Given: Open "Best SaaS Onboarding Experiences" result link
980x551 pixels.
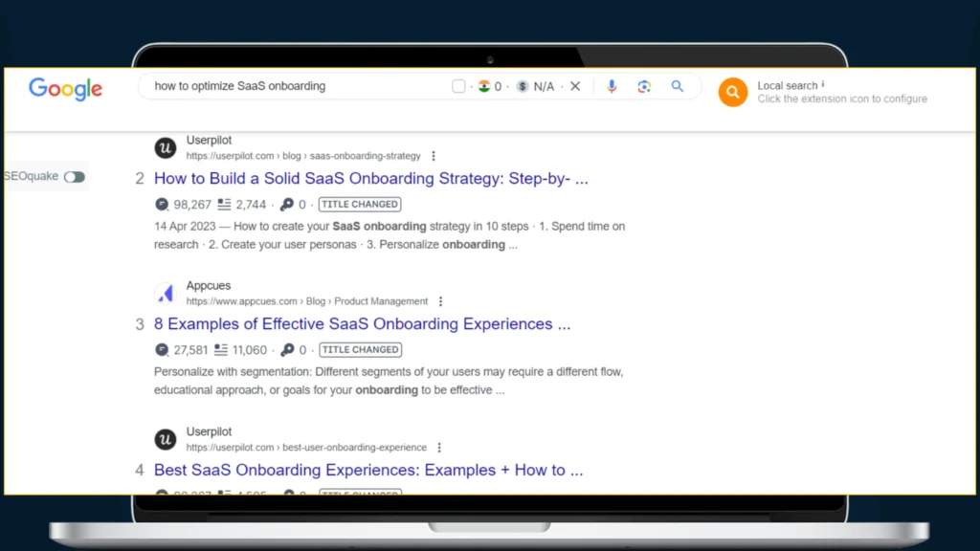Looking at the screenshot, I should [x=367, y=471].
